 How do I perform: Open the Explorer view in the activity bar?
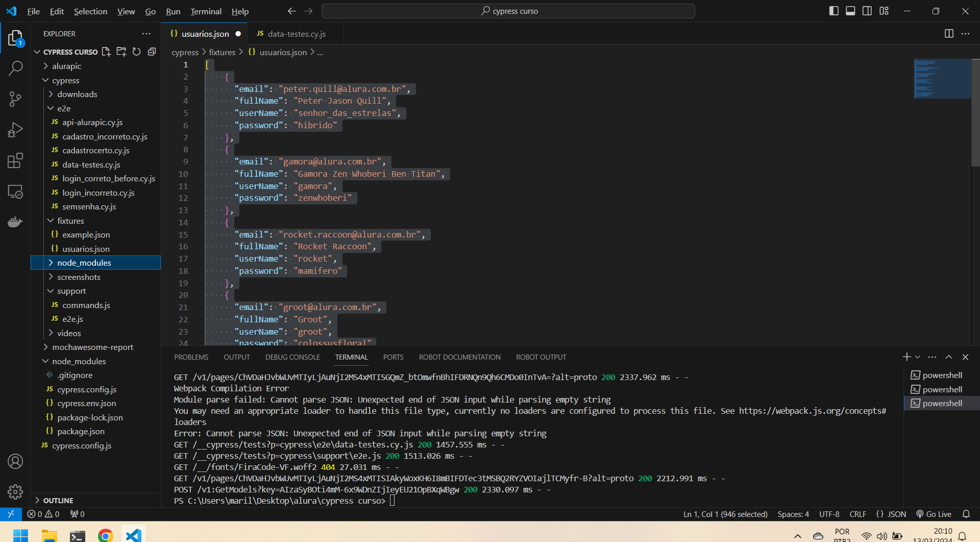(15, 38)
